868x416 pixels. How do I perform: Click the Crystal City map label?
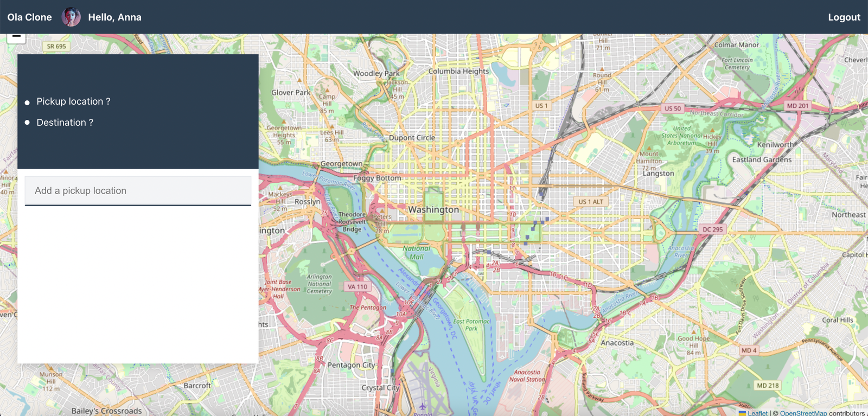[x=380, y=388]
